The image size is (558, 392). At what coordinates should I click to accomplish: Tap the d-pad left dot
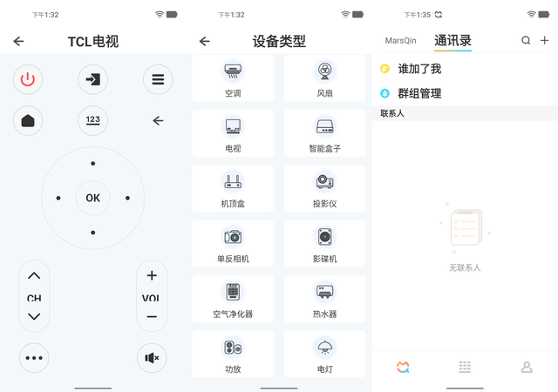point(58,198)
